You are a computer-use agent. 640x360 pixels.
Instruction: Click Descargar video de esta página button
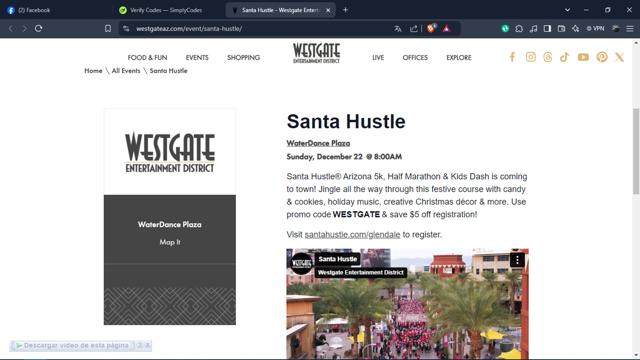[x=72, y=346]
